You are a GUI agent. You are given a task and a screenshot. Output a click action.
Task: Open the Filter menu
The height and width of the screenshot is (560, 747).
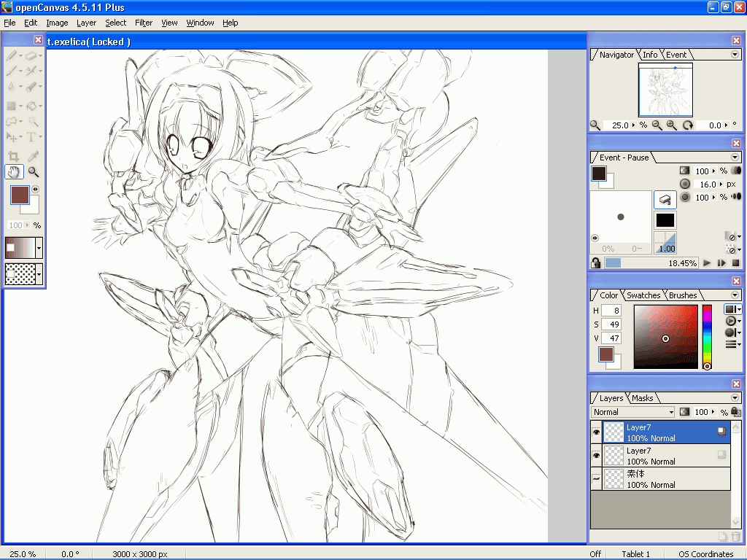144,23
